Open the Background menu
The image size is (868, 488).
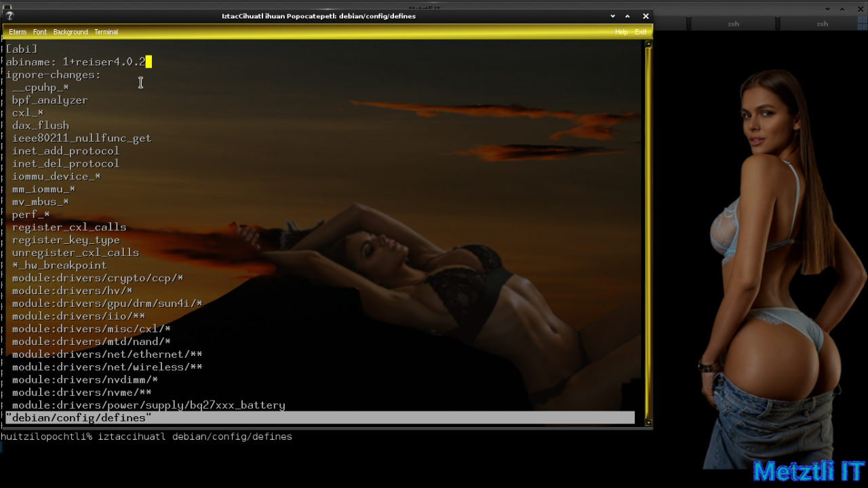point(71,32)
